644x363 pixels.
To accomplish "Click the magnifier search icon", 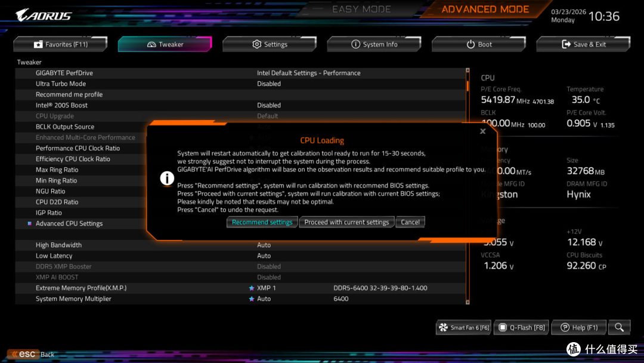I will coord(620,328).
